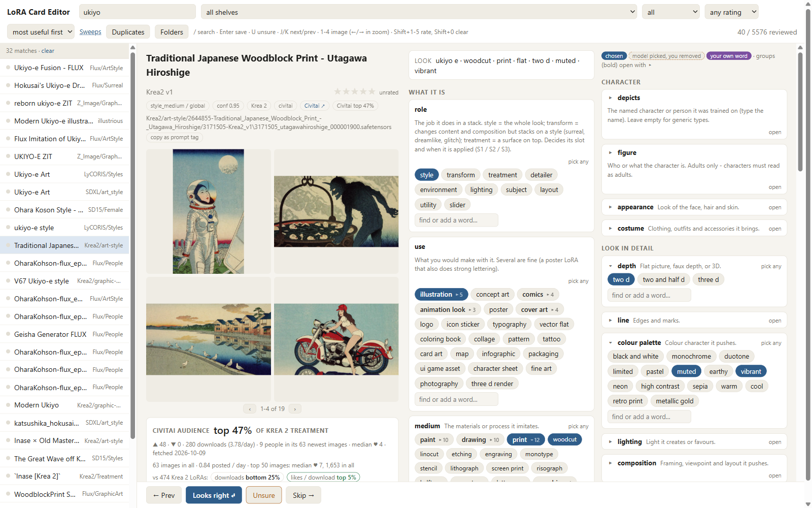
Task: Toggle the 'muted' colour palette tag
Action: pos(686,371)
